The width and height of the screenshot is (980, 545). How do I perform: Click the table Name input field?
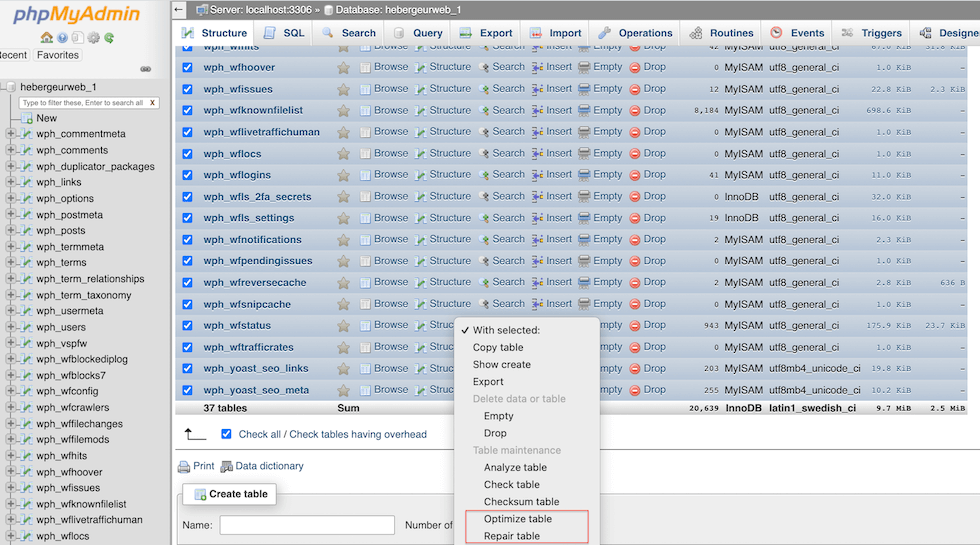coord(307,525)
